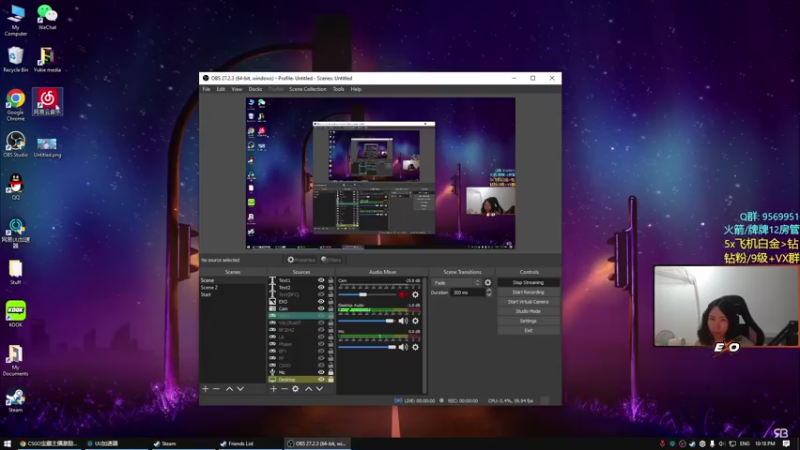The height and width of the screenshot is (450, 800).
Task: Open the Docks menu
Action: pyautogui.click(x=255, y=89)
